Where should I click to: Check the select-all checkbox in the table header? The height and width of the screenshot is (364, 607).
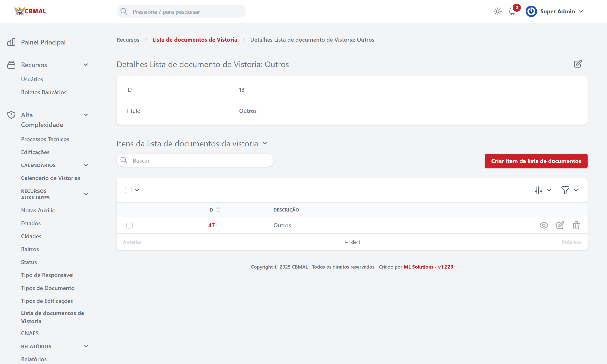click(128, 190)
